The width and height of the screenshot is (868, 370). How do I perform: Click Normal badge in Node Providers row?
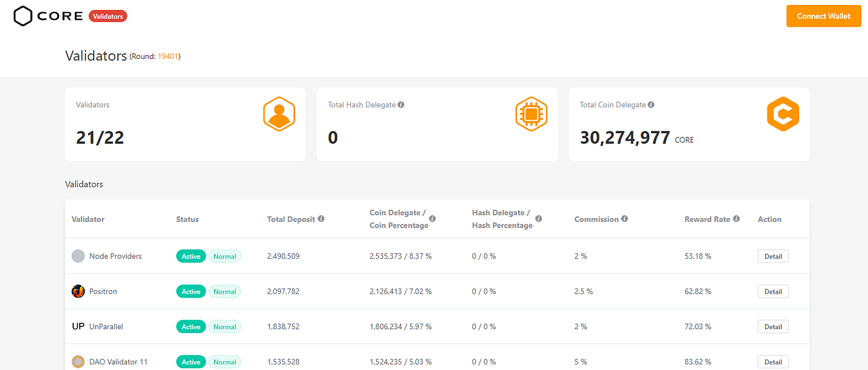[x=224, y=256]
